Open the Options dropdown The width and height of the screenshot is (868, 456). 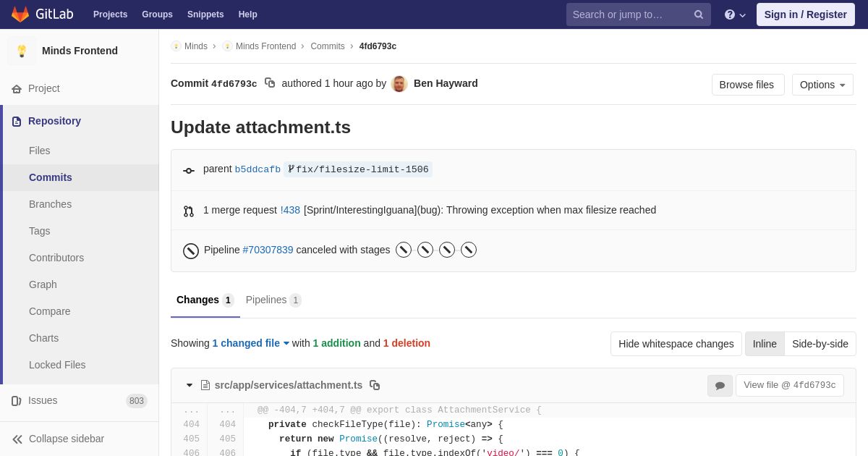(822, 85)
